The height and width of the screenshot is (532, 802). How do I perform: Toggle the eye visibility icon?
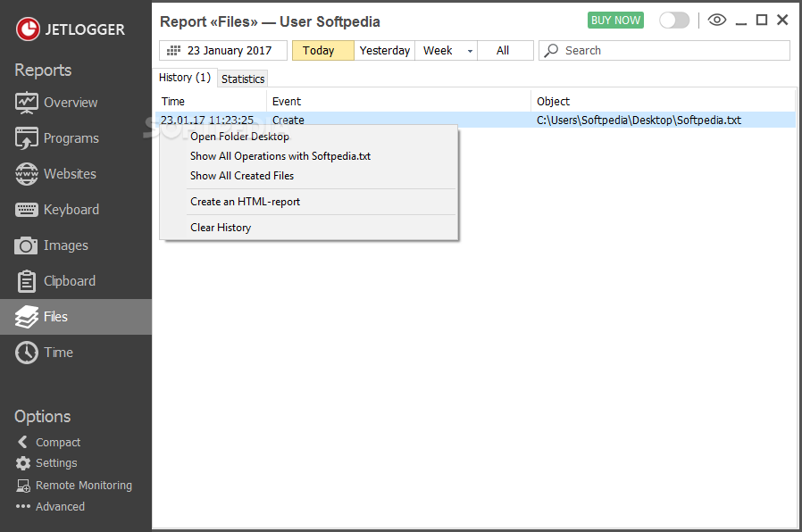(x=717, y=20)
